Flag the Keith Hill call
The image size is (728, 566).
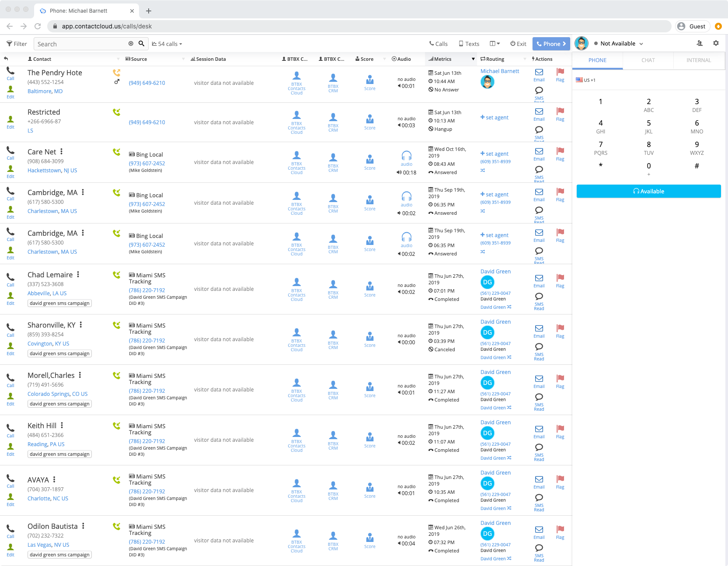pos(560,430)
